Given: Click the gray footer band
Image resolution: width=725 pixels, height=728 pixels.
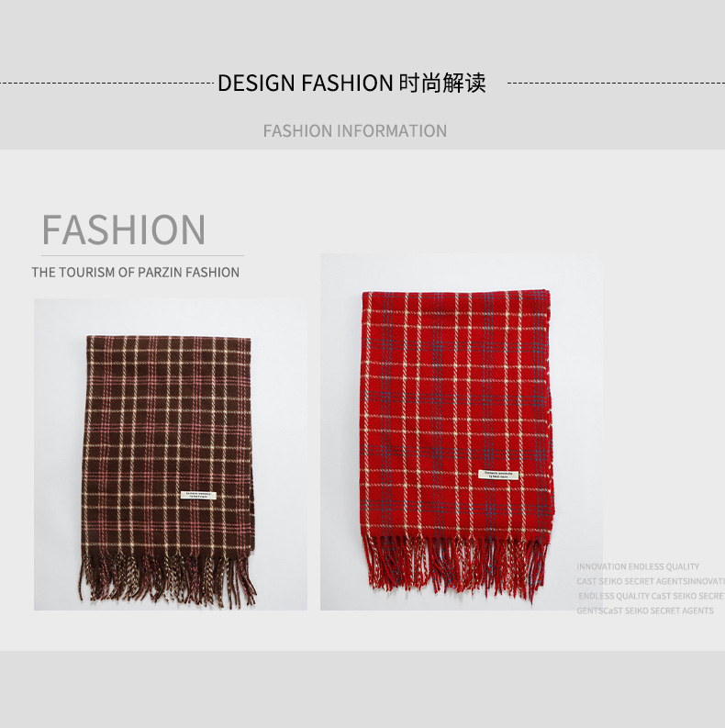Looking at the screenshot, I should (x=362, y=689).
